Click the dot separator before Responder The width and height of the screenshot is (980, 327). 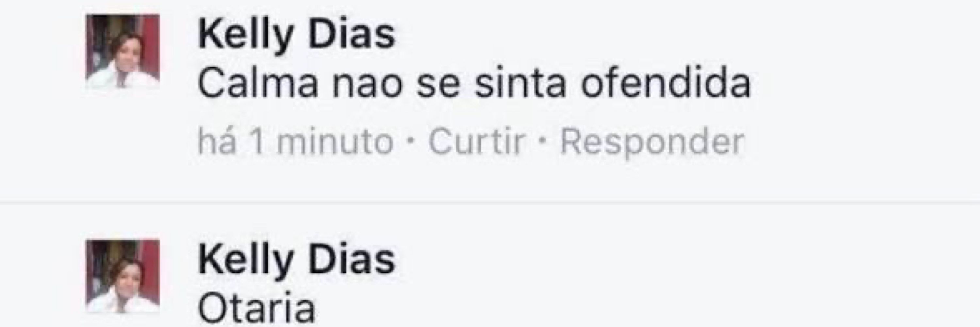[x=543, y=142]
